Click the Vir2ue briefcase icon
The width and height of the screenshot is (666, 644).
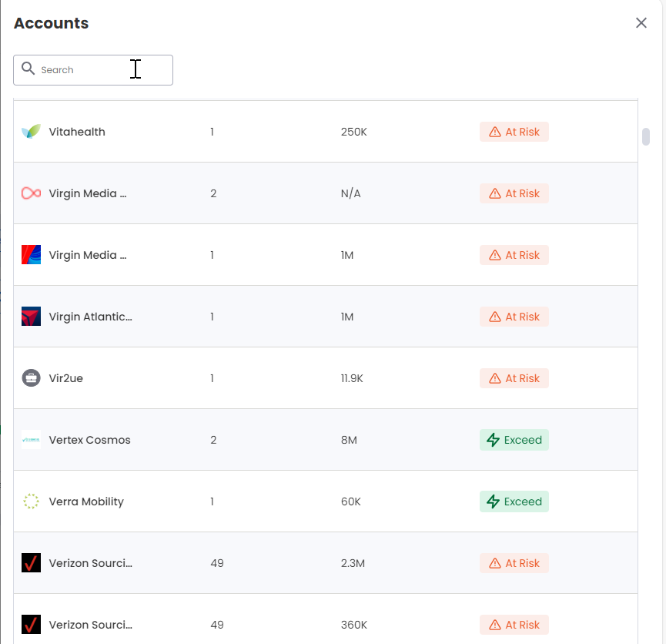click(31, 378)
